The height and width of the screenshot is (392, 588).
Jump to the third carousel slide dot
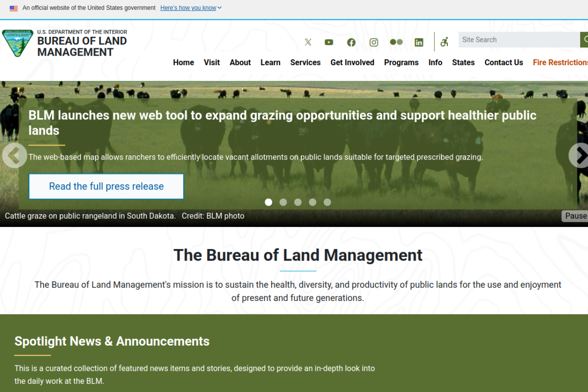point(298,202)
